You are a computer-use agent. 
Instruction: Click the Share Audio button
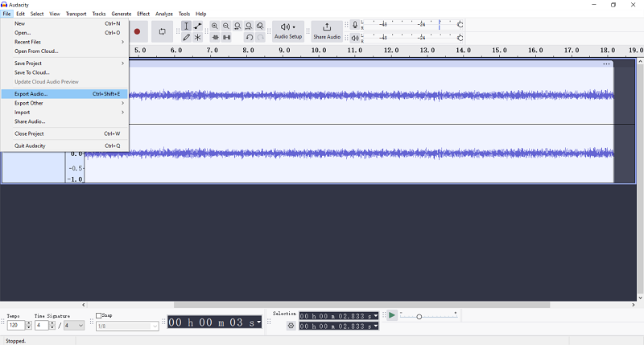click(x=327, y=31)
